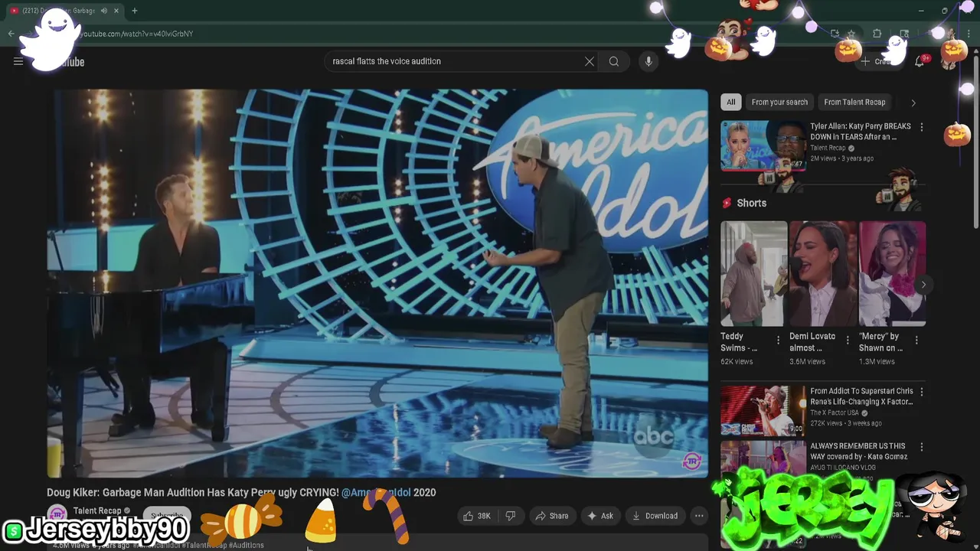This screenshot has height=551, width=980.
Task: Click the video title Doug Kiker text
Action: [241, 493]
